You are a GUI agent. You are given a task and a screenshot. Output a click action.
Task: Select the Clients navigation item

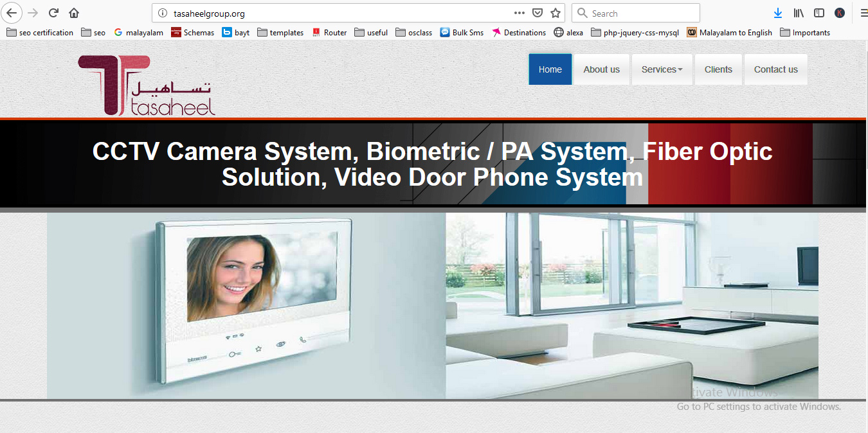pyautogui.click(x=718, y=69)
